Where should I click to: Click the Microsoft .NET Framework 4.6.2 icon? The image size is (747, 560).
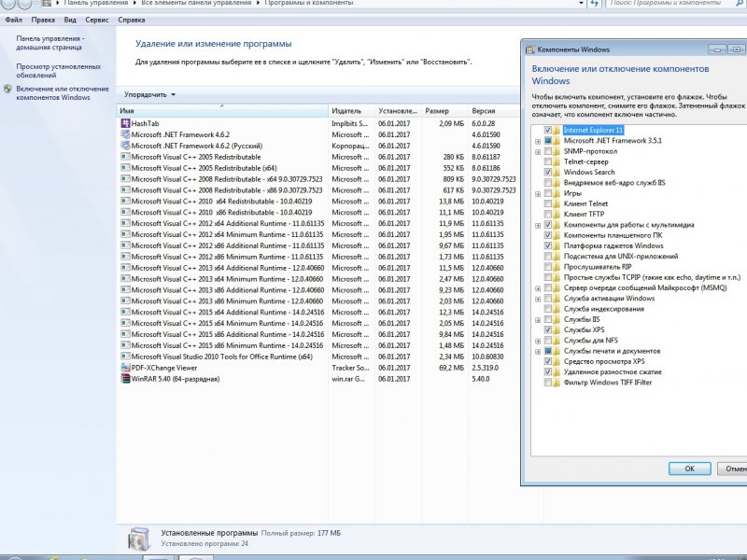(125, 134)
